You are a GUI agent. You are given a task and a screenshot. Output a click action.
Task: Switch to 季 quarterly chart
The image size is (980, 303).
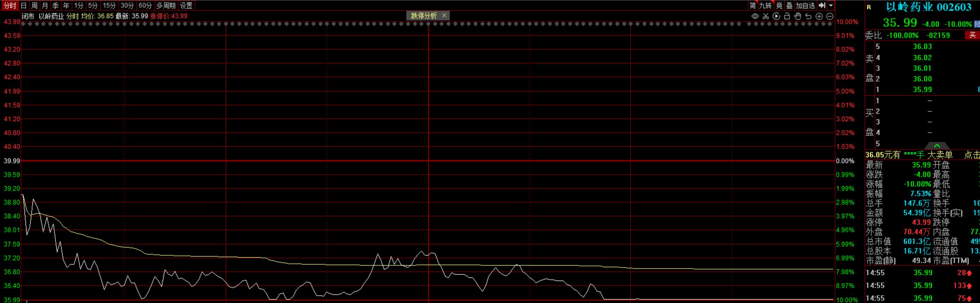coord(56,5)
